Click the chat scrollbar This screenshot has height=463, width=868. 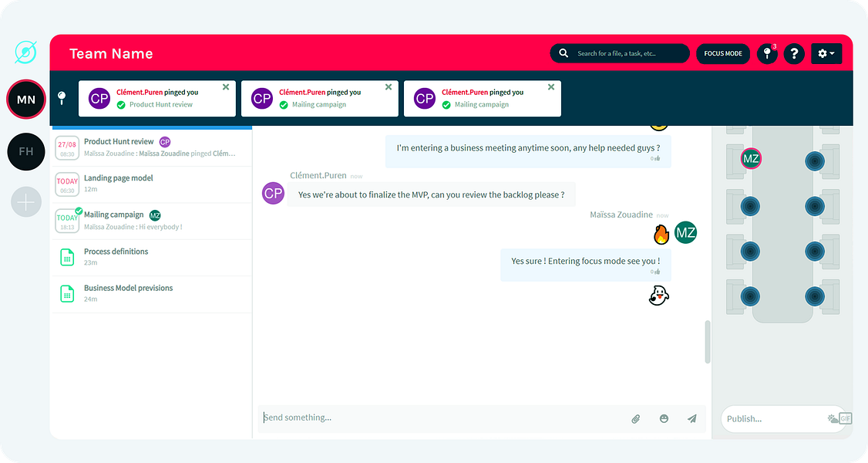[x=708, y=342]
